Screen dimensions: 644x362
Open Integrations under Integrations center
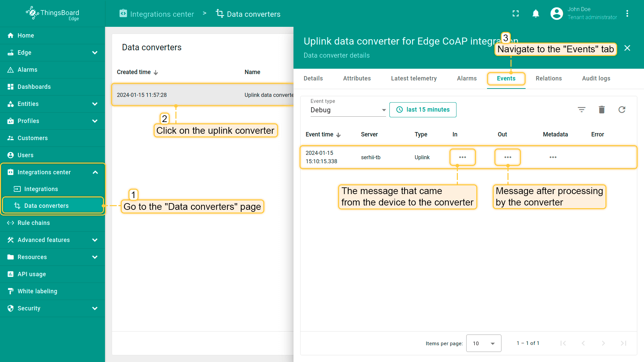click(x=52, y=189)
